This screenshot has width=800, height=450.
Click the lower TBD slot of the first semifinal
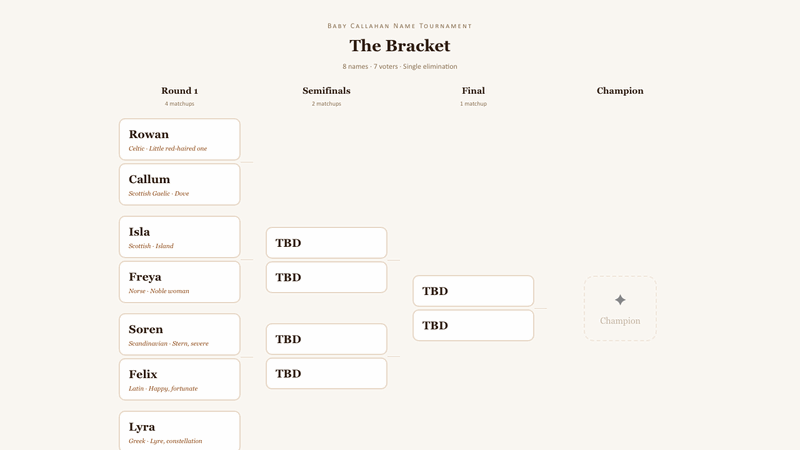(x=326, y=277)
